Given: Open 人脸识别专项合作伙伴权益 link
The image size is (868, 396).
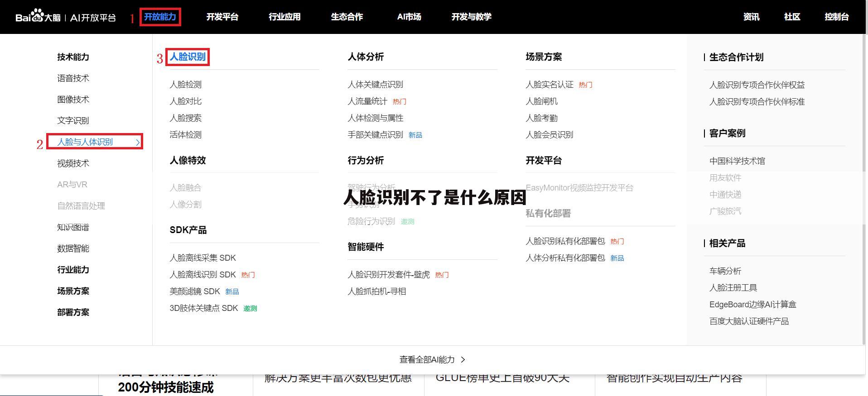Looking at the screenshot, I should [757, 85].
